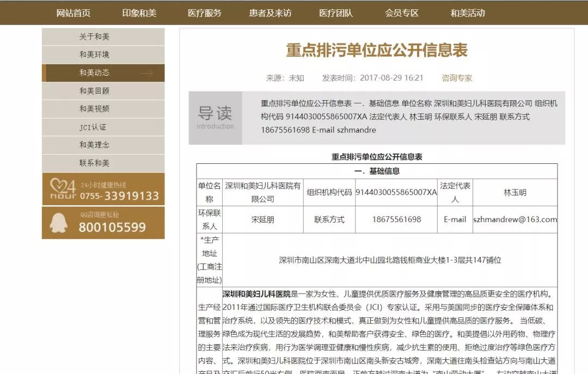Open the 医疗团队 navigation item
This screenshot has height=374, width=588.
tap(335, 13)
